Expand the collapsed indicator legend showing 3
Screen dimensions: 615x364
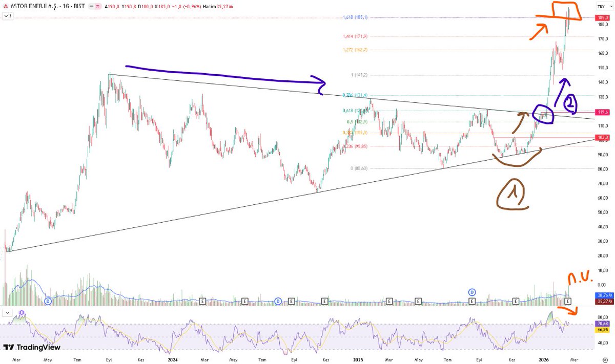point(8,16)
